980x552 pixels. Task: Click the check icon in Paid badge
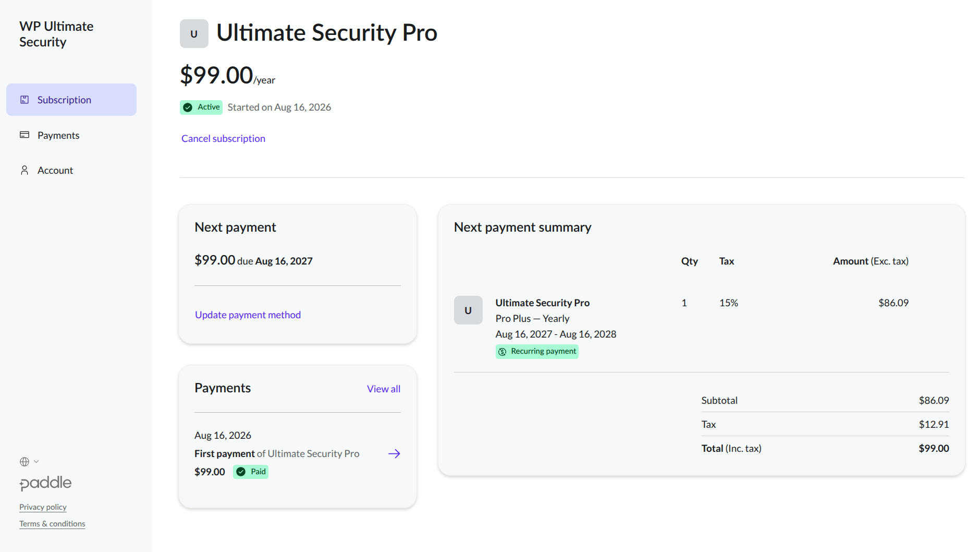[x=241, y=472]
